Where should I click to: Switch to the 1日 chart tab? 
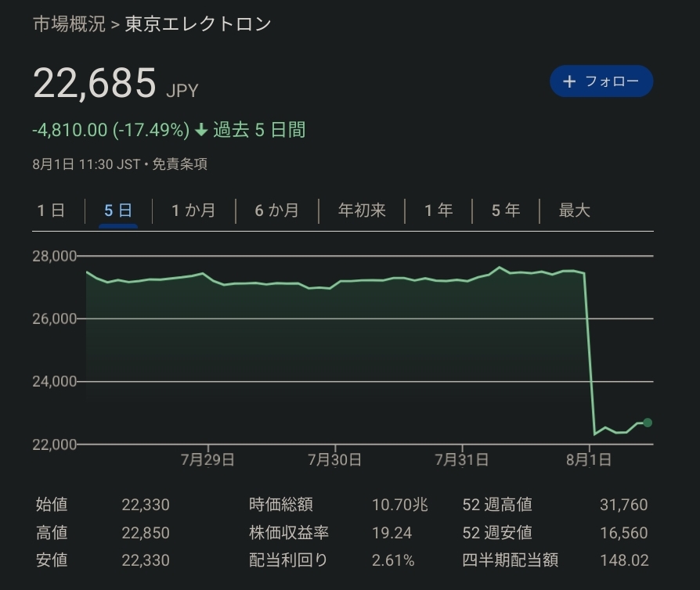[51, 210]
